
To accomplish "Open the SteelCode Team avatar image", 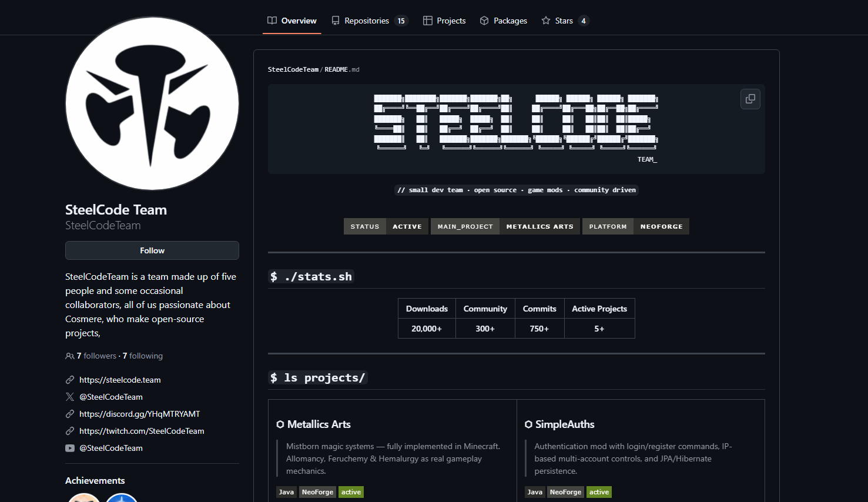I will pyautogui.click(x=152, y=103).
